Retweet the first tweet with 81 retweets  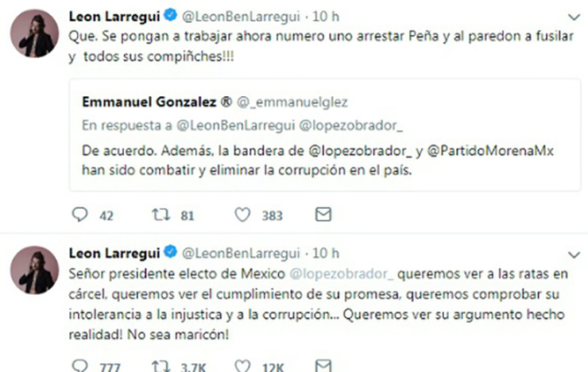point(162,215)
